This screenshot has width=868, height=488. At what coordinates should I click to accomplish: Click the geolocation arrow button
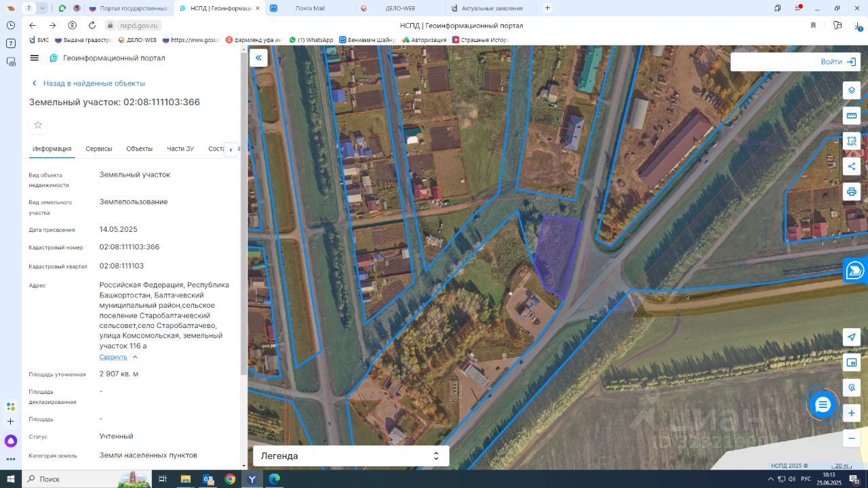(x=852, y=337)
